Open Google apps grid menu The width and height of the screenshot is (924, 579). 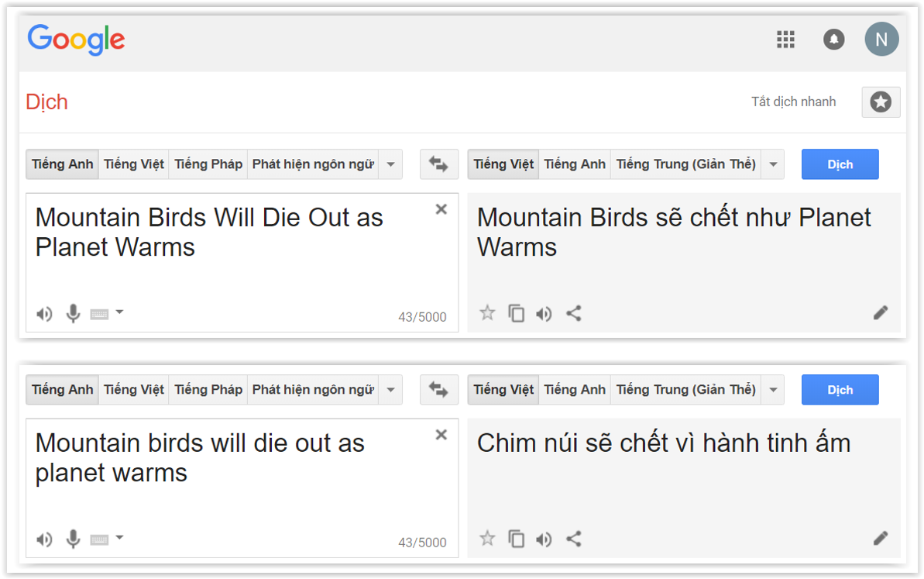point(785,39)
